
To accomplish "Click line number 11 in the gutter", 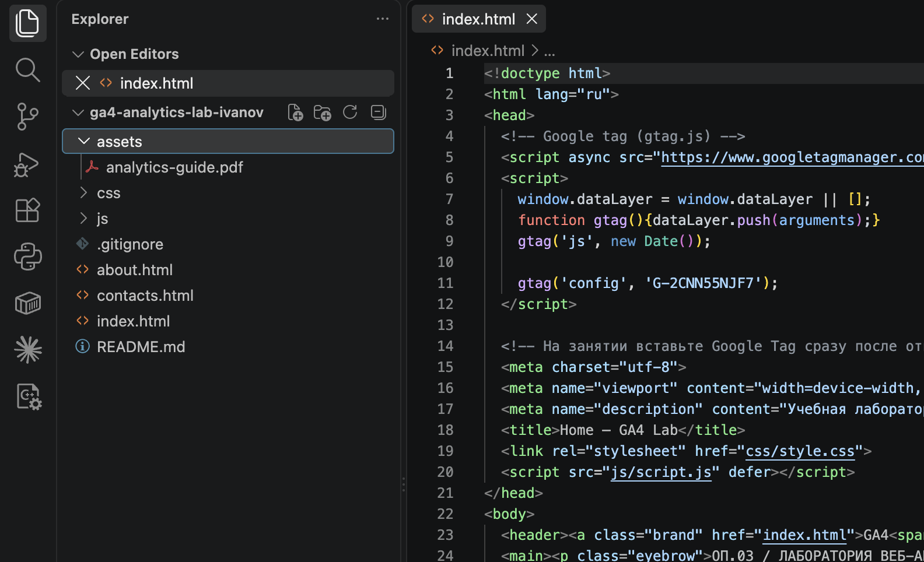I will tap(445, 283).
